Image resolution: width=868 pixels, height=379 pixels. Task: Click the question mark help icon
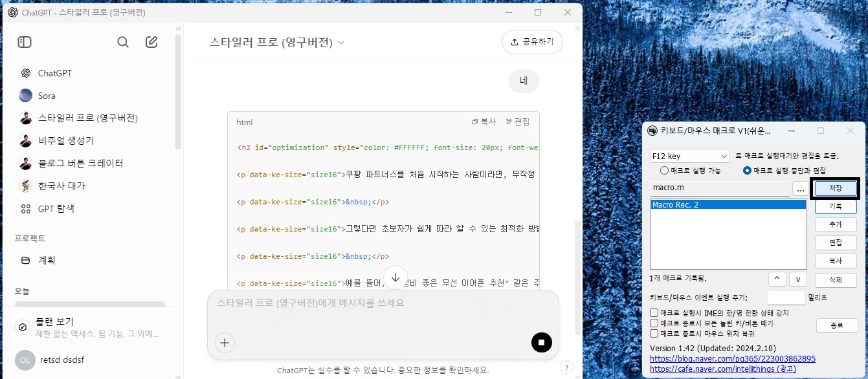pos(566,367)
